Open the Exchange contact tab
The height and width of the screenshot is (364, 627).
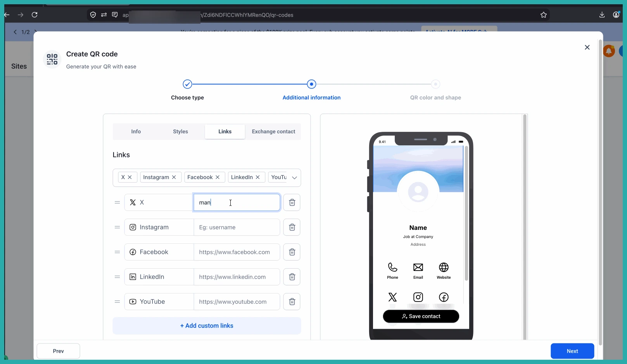tap(273, 132)
